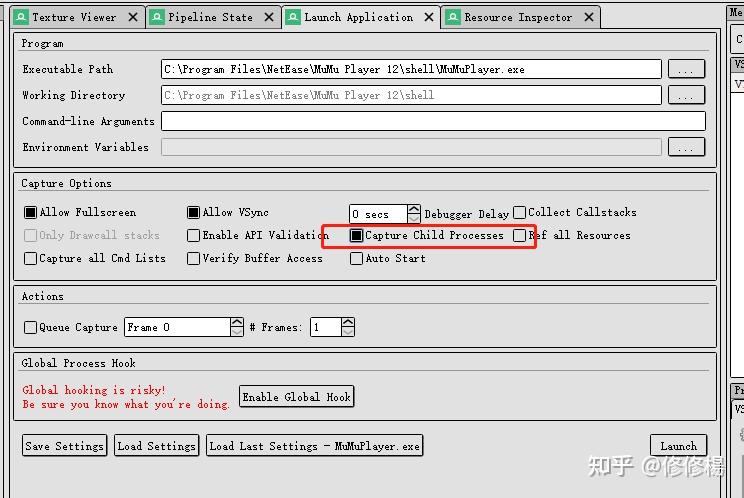The height and width of the screenshot is (498, 744).
Task: Click the 'Program' group heading
Action: pos(42,44)
